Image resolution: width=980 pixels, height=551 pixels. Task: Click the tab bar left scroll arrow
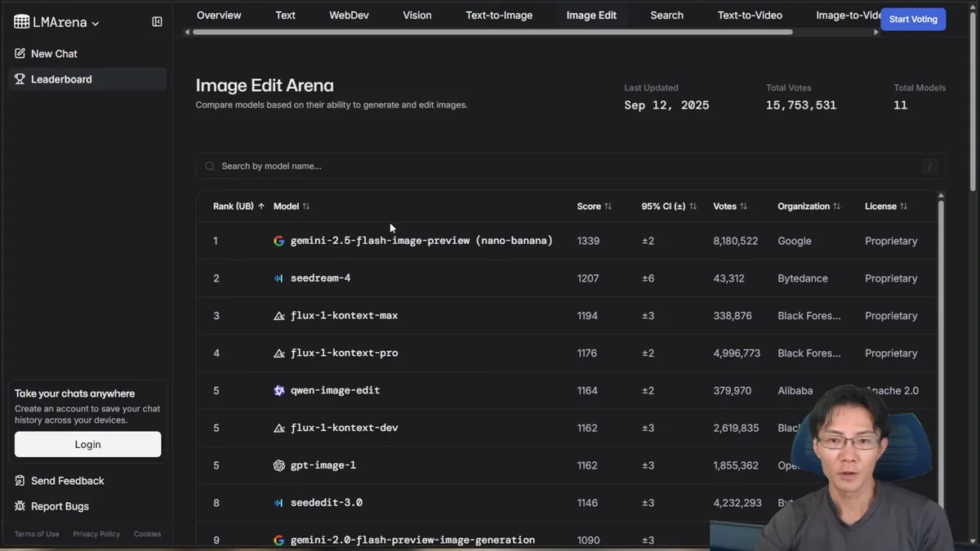[x=187, y=32]
